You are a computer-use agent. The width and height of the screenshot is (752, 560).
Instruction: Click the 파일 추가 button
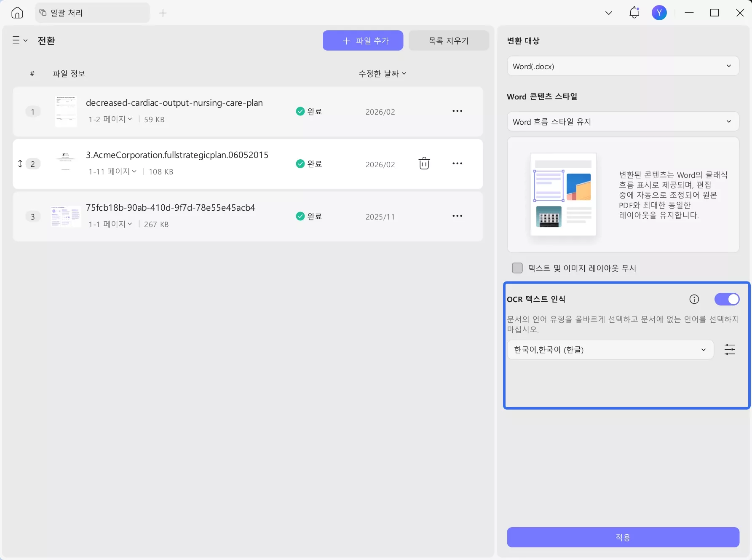click(x=363, y=40)
